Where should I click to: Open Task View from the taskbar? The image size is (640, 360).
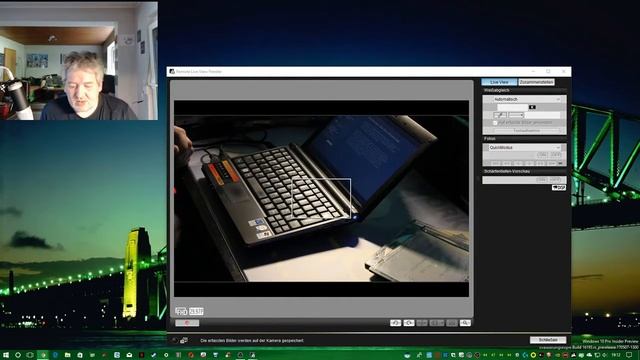pos(30,355)
